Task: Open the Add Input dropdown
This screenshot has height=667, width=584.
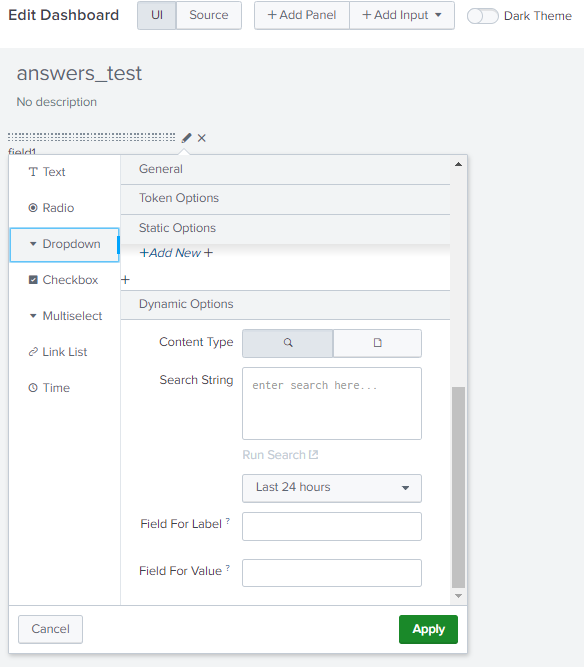Action: [x=402, y=15]
